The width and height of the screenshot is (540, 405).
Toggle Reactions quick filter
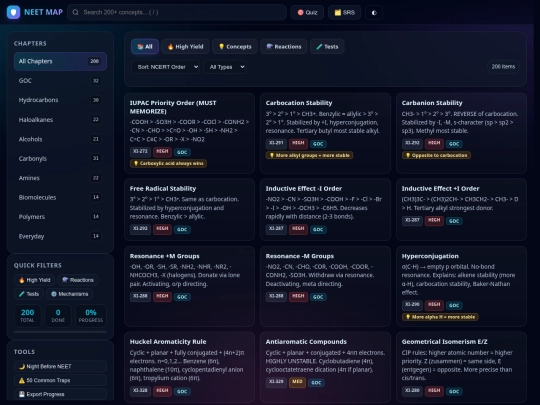coord(78,280)
